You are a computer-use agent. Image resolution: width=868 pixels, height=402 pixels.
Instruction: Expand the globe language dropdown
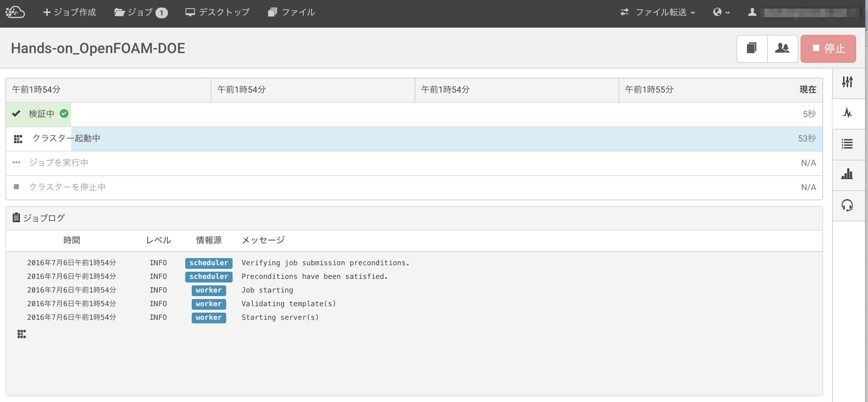point(721,12)
